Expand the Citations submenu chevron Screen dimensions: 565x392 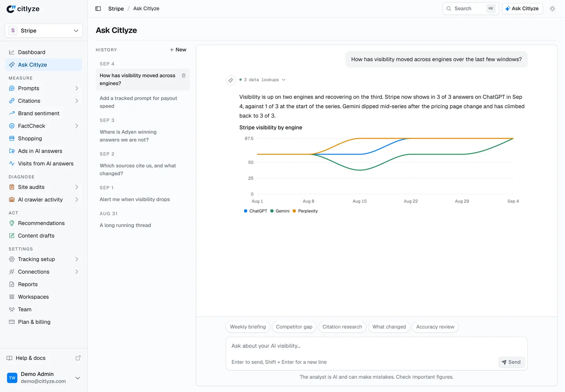77,101
